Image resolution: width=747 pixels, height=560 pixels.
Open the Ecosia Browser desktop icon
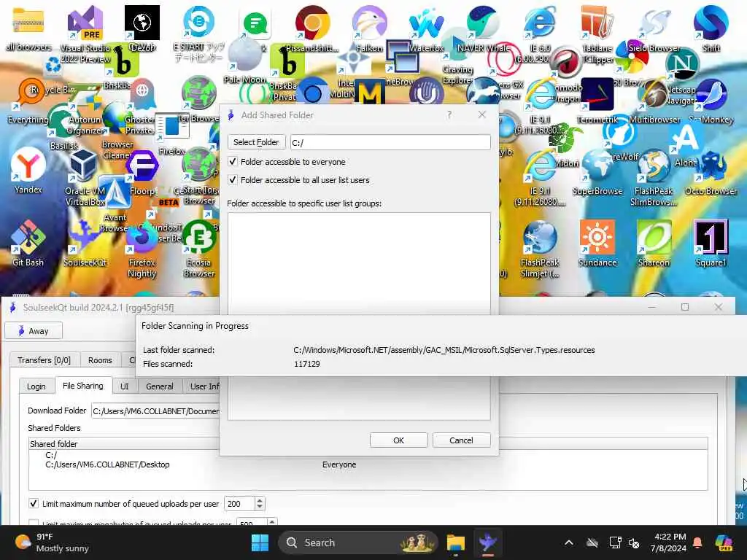pos(198,249)
